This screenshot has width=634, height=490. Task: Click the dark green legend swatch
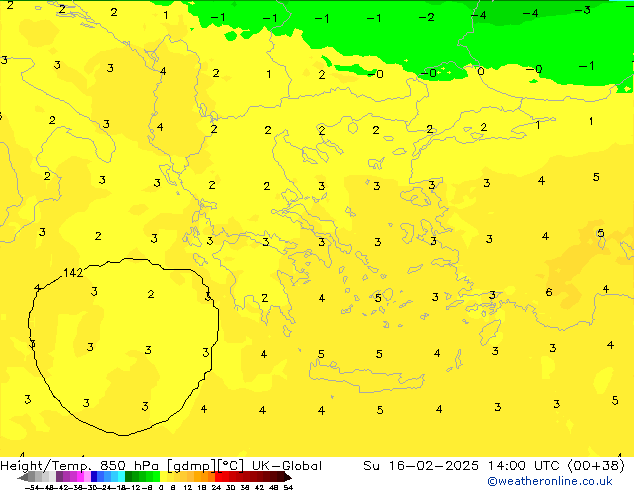pos(129,476)
